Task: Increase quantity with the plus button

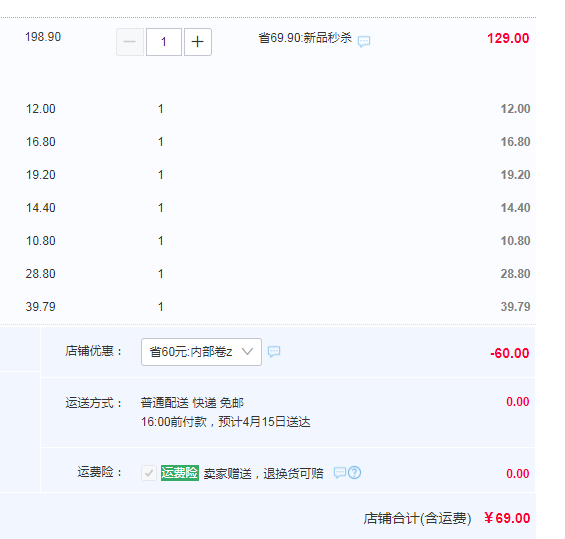Action: [197, 42]
